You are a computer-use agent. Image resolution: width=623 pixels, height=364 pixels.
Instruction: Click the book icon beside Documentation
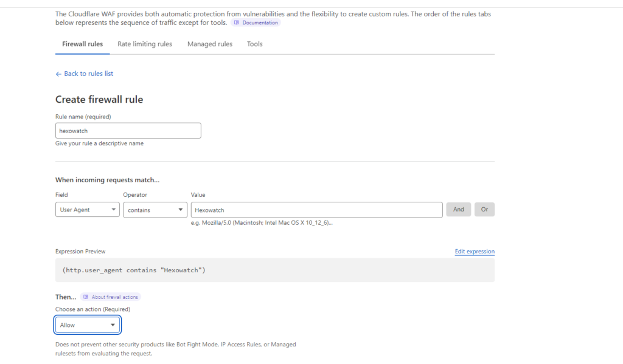point(237,22)
